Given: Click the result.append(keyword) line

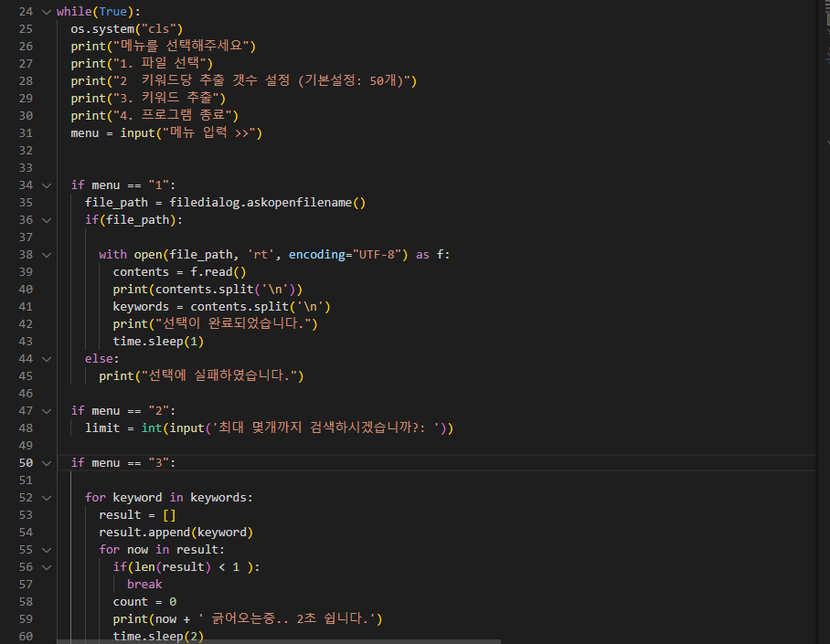Looking at the screenshot, I should coord(176,533).
